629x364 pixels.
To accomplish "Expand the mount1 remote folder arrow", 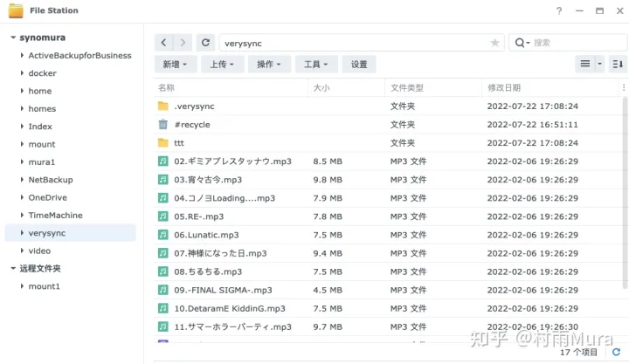I will coord(22,286).
